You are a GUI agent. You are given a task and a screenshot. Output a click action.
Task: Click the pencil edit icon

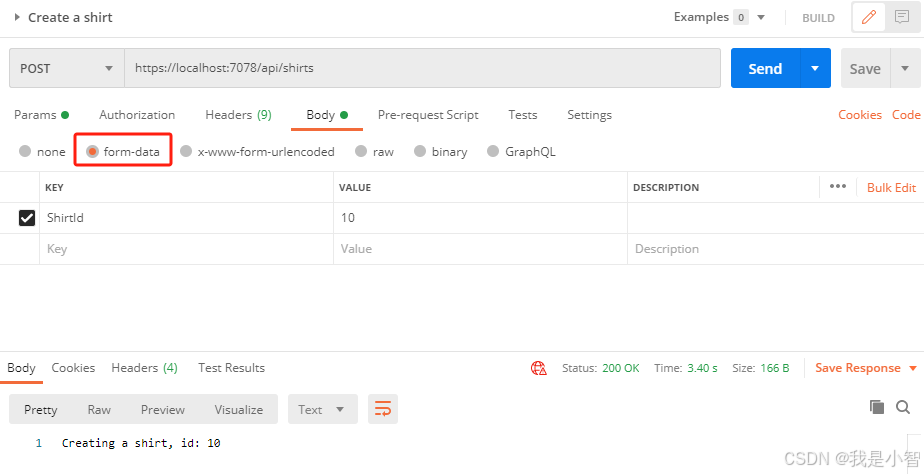[x=869, y=17]
